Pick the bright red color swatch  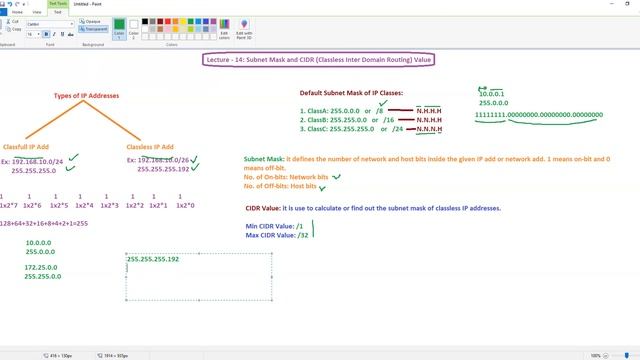[x=168, y=21]
